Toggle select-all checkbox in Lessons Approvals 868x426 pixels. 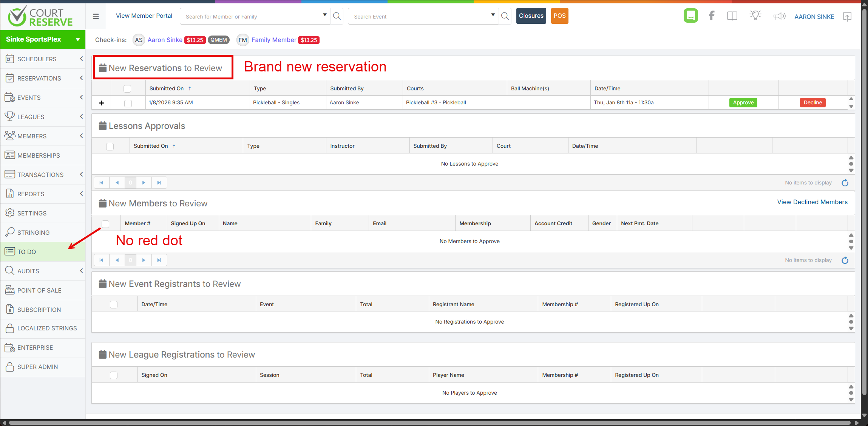pos(110,146)
